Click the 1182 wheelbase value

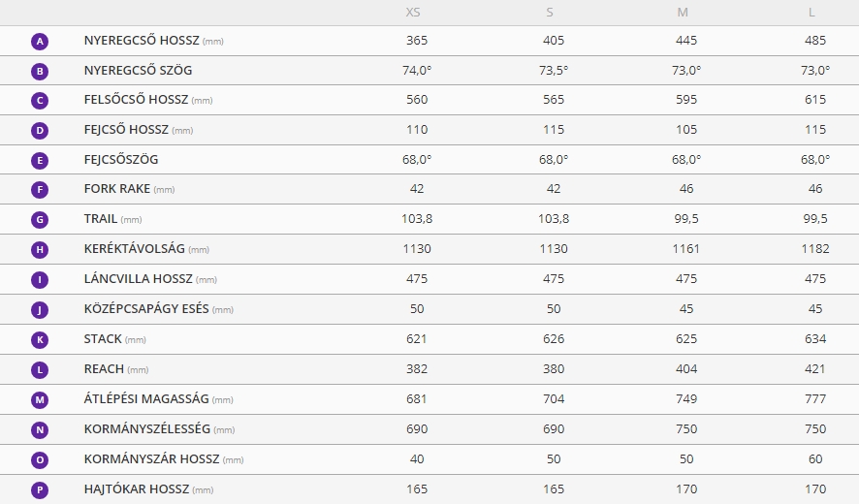[814, 249]
